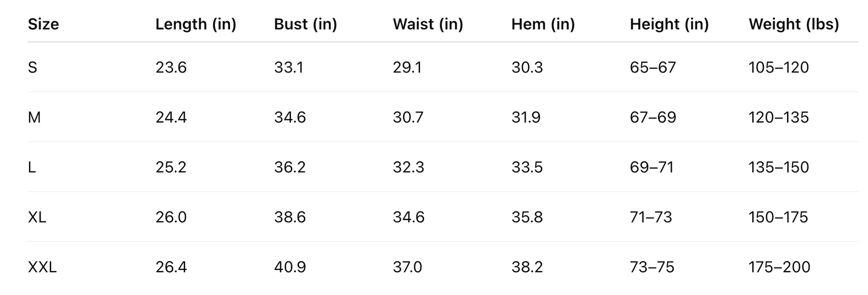The image size is (868, 295).
Task: Click the Bust (in) column header
Action: [305, 24]
